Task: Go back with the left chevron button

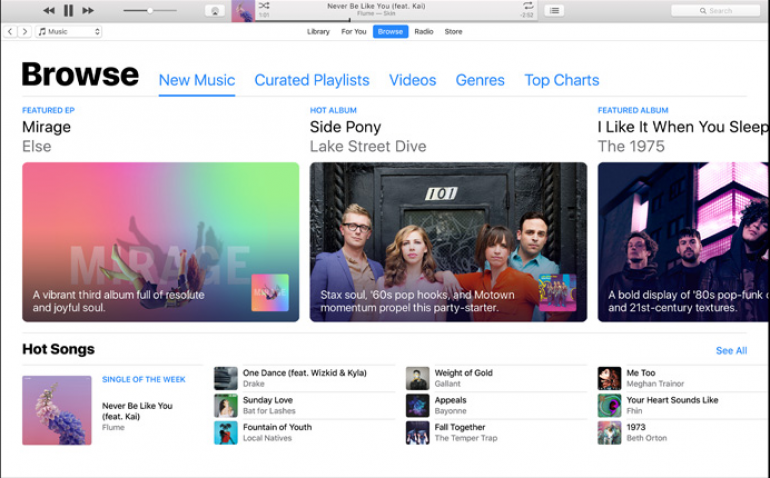Action: tap(10, 31)
